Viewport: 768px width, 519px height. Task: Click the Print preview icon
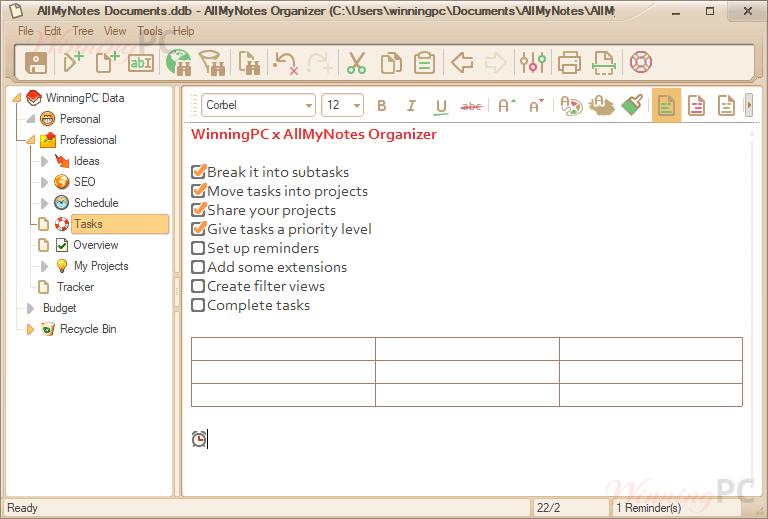pyautogui.click(x=603, y=63)
